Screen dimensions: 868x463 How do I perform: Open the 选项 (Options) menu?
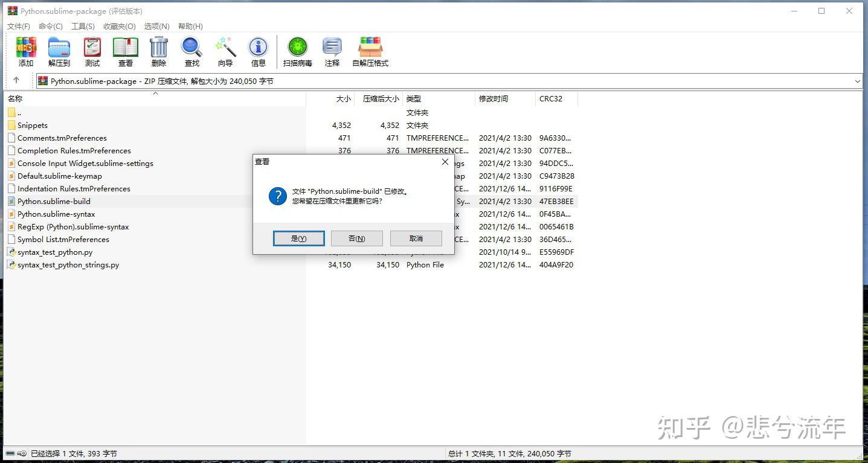coord(156,26)
